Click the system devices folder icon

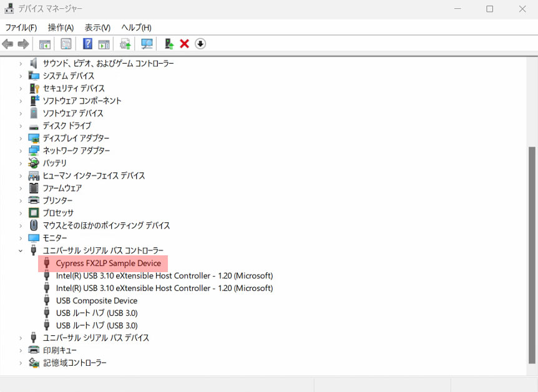34,76
